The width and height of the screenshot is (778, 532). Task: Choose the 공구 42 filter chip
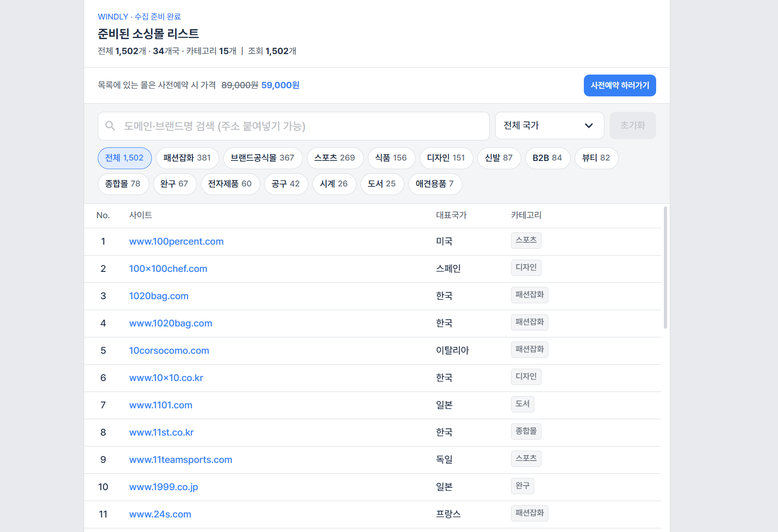point(286,184)
